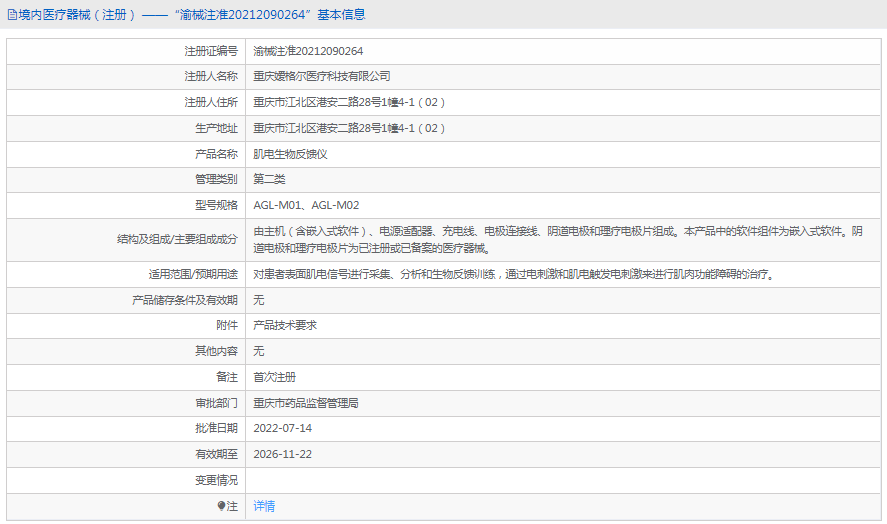Click registrant name 重庆嫒格尔医疗科技有限公司
The image size is (887, 524).
tap(322, 76)
